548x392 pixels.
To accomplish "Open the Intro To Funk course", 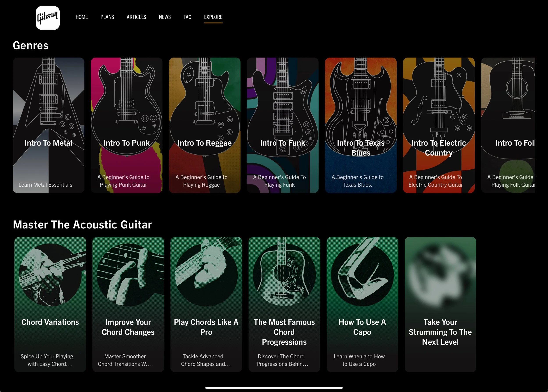I will [283, 125].
